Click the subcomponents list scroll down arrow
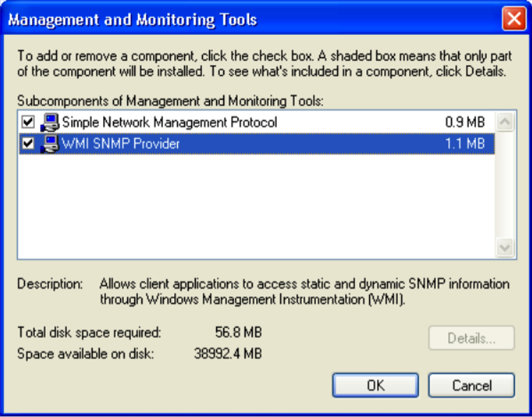This screenshot has height=417, width=532. pos(505,247)
